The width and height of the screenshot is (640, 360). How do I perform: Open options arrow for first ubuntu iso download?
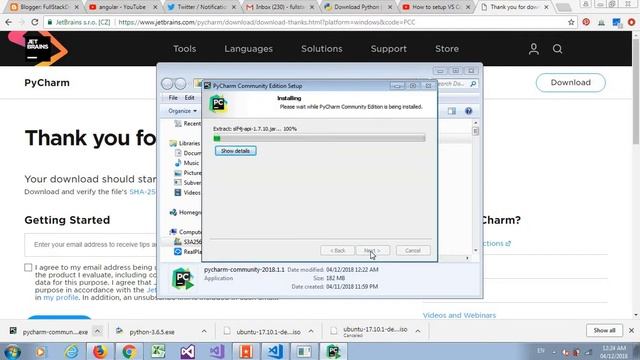tap(311, 331)
